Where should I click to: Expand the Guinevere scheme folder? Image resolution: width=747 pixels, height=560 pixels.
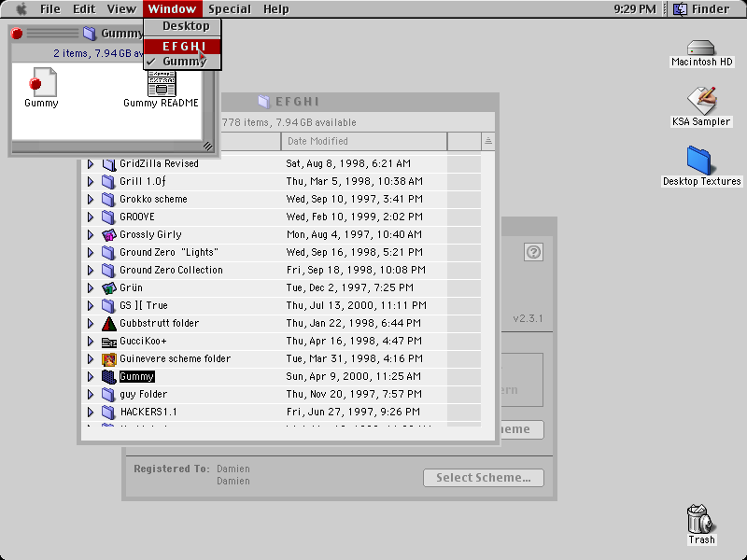coord(91,359)
